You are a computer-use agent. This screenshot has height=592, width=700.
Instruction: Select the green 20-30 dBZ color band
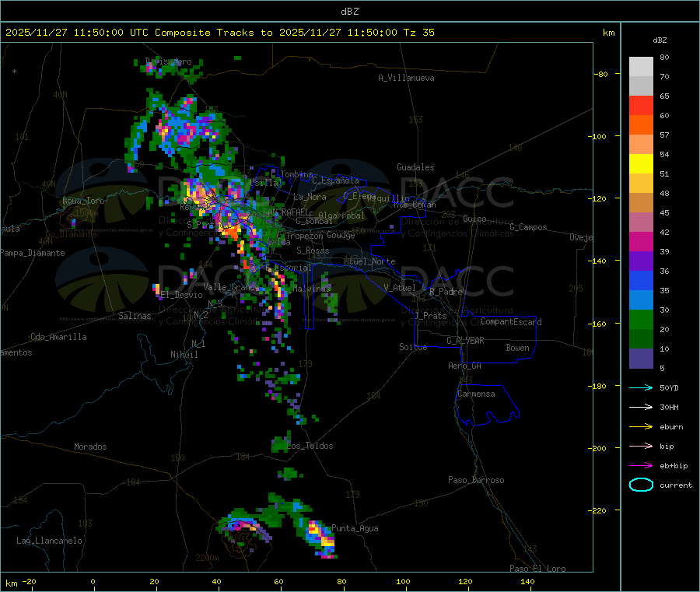tap(641, 319)
